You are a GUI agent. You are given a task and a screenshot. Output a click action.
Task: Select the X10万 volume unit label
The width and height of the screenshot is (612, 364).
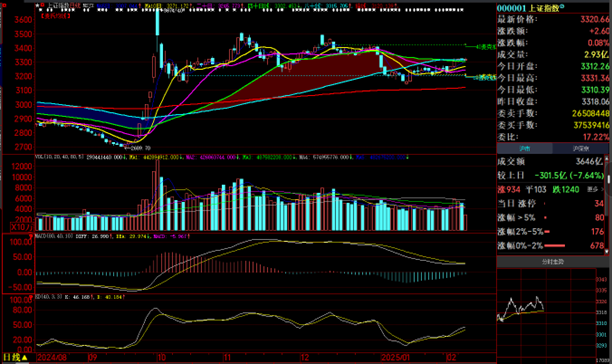[21, 227]
